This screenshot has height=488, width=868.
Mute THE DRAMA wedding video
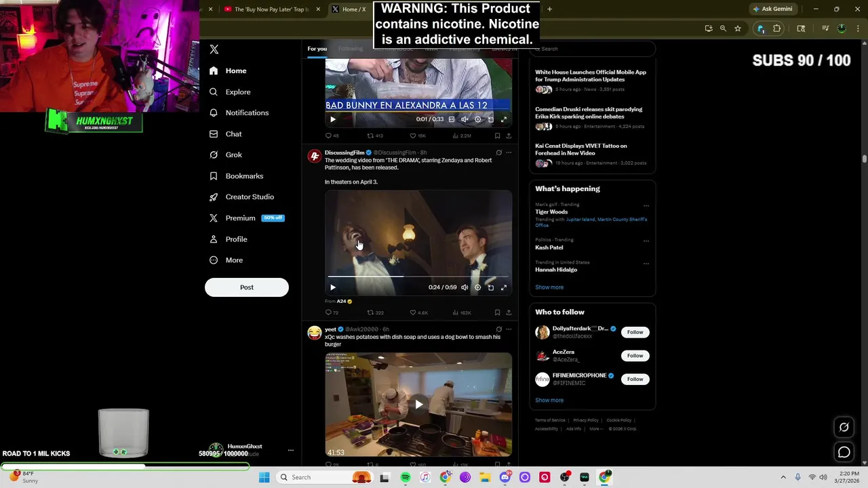465,287
